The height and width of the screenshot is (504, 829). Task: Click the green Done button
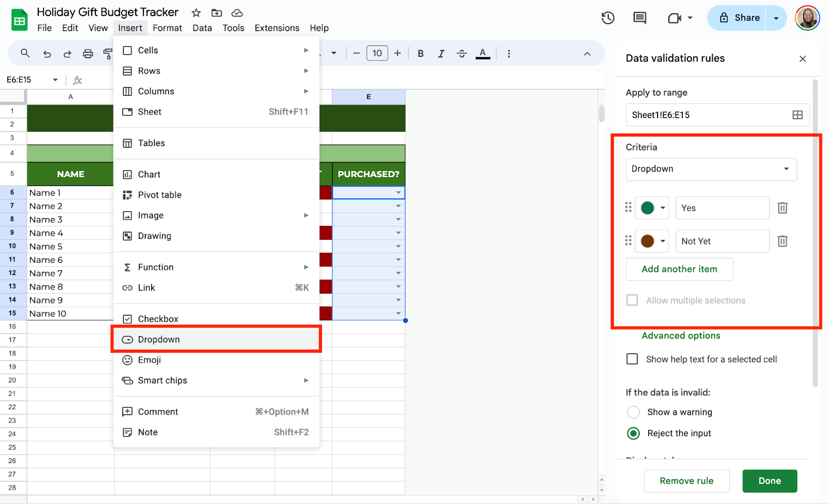point(769,481)
